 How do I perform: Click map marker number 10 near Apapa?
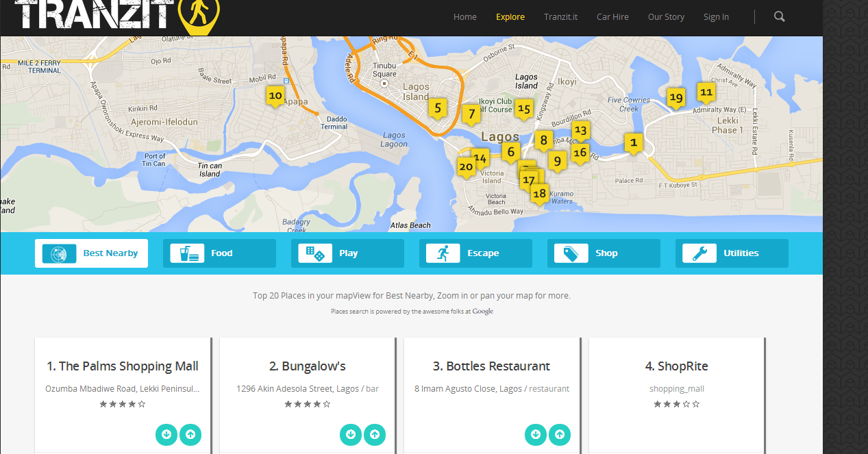[x=275, y=96]
